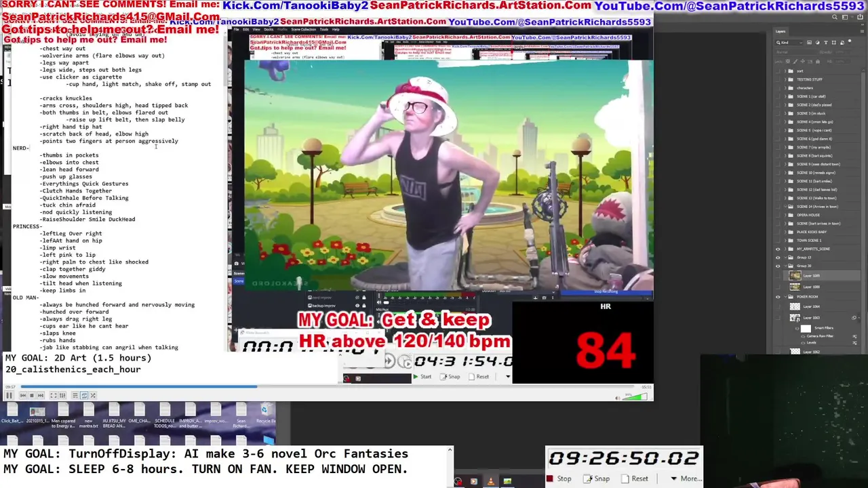The width and height of the screenshot is (868, 488).
Task: Open the Kind filter dropdown in Layers
Action: [789, 43]
